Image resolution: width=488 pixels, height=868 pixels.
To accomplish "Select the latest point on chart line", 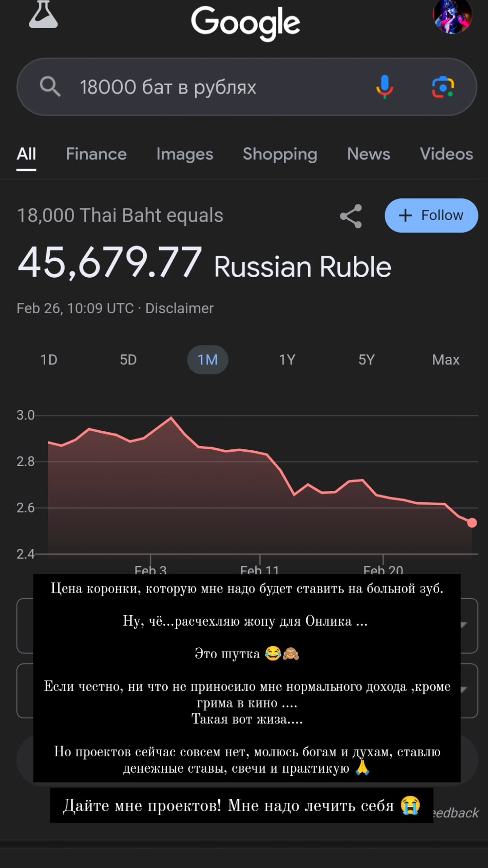I will click(x=472, y=523).
